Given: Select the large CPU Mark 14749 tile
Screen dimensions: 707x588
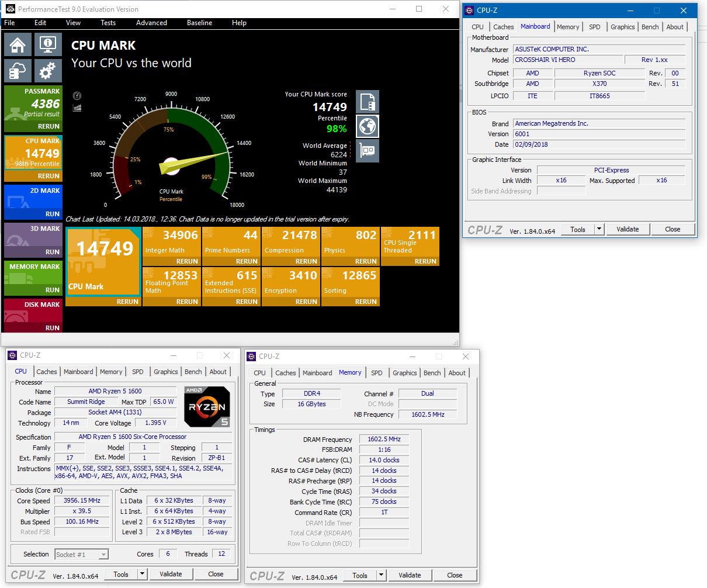Looking at the screenshot, I should [103, 262].
